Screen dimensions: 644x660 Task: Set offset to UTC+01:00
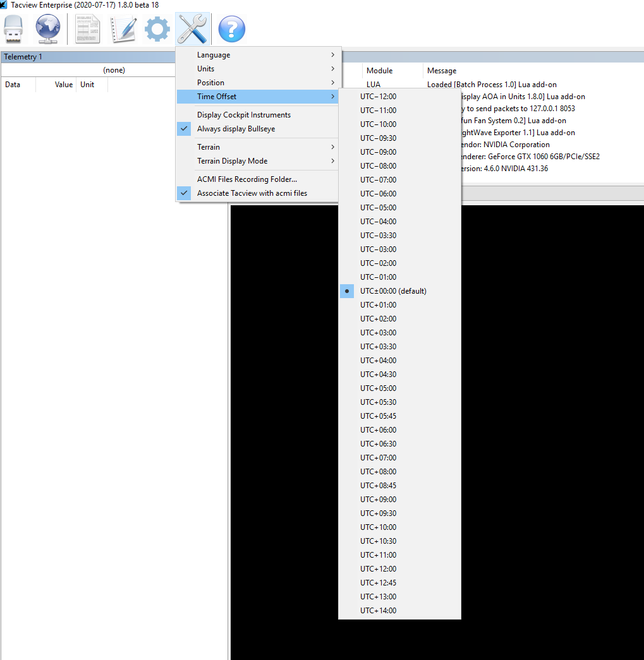click(399, 305)
